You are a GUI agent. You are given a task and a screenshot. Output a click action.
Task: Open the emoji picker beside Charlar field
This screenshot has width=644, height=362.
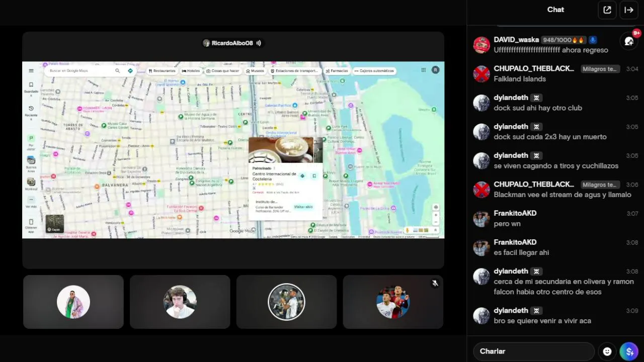pyautogui.click(x=607, y=351)
